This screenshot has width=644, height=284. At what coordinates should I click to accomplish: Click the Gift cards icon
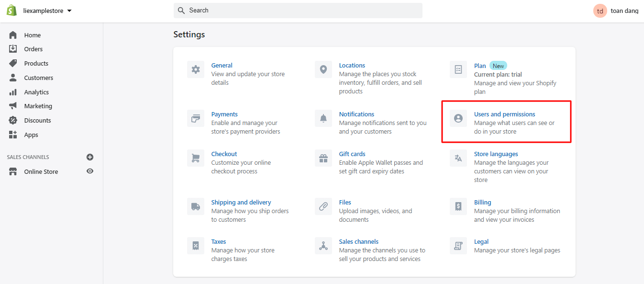323,158
